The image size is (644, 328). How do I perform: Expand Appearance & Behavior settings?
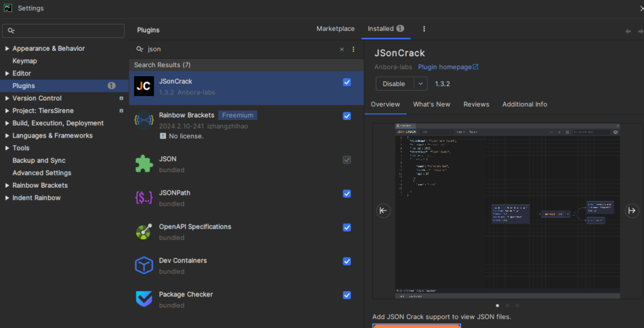7,48
